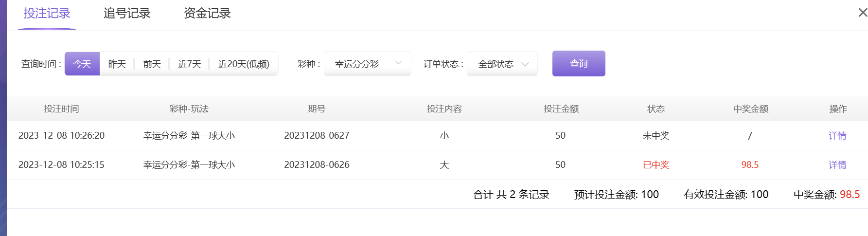The width and height of the screenshot is (868, 236).
Task: Expand the 全部状态 order status dropdown
Action: (x=502, y=64)
